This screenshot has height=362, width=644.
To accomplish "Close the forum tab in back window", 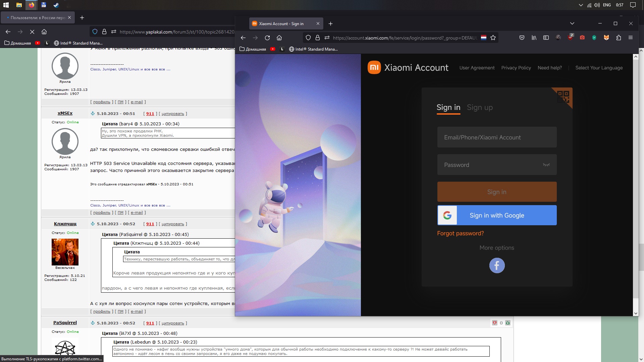I will (69, 17).
